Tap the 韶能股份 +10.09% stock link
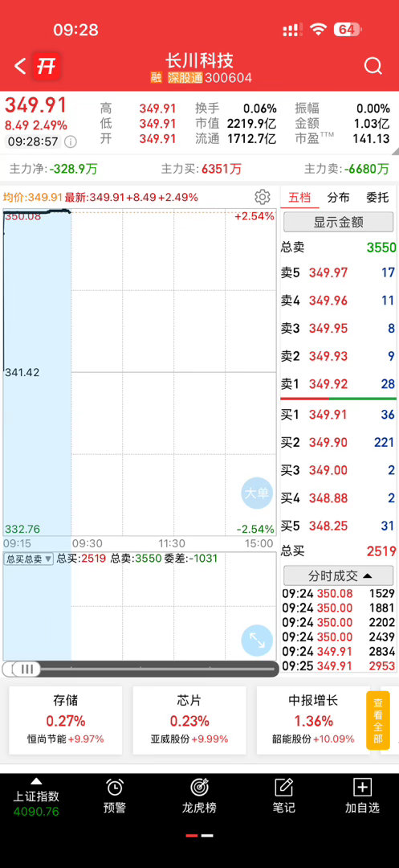Image resolution: width=399 pixels, height=868 pixels. (x=313, y=739)
